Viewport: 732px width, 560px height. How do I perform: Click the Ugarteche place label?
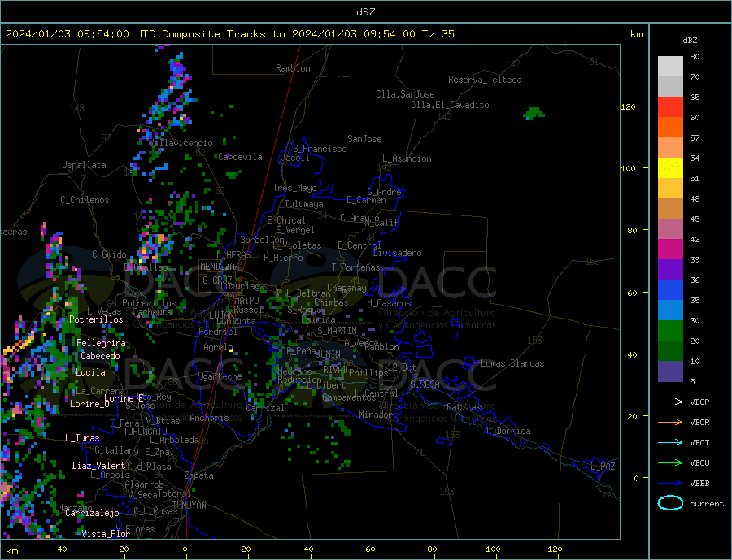click(220, 376)
